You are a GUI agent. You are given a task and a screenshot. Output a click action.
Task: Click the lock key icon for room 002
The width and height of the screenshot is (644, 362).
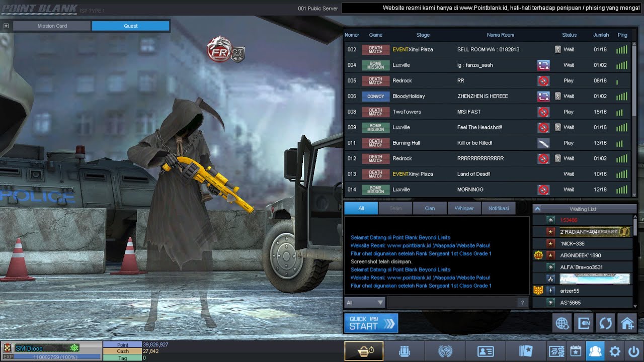[x=557, y=50]
